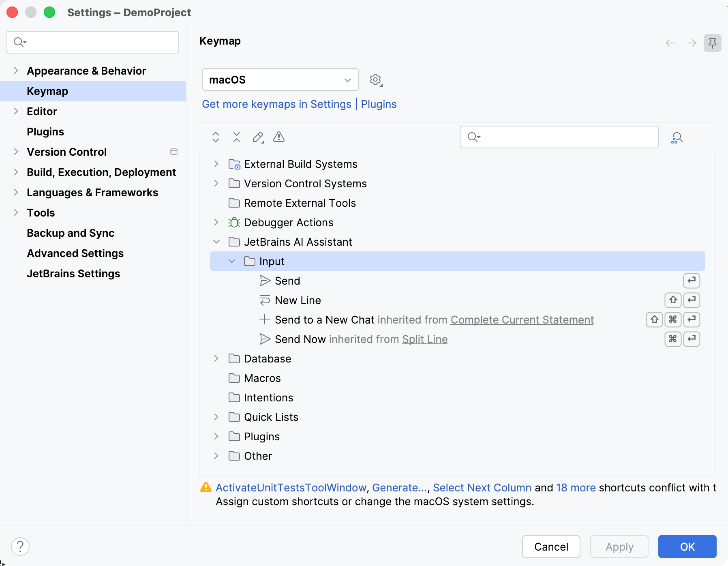Click the New Line wrap icon
The height and width of the screenshot is (566, 728).
265,300
